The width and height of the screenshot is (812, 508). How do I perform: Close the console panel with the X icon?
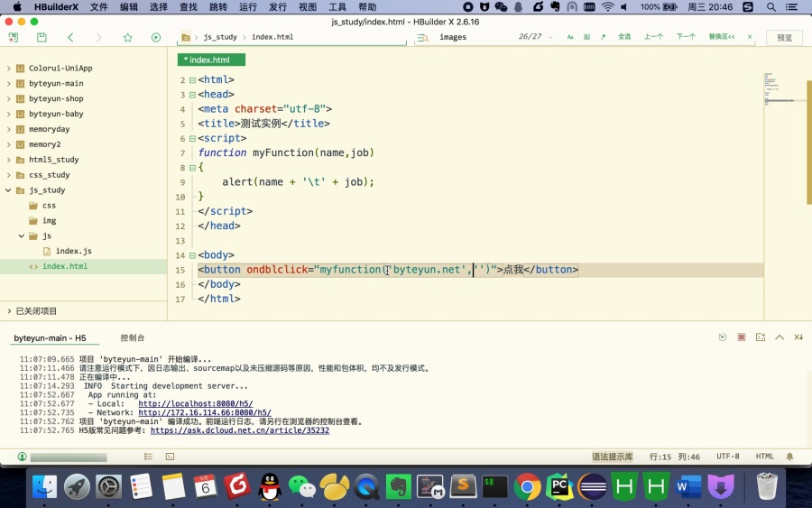(798, 337)
